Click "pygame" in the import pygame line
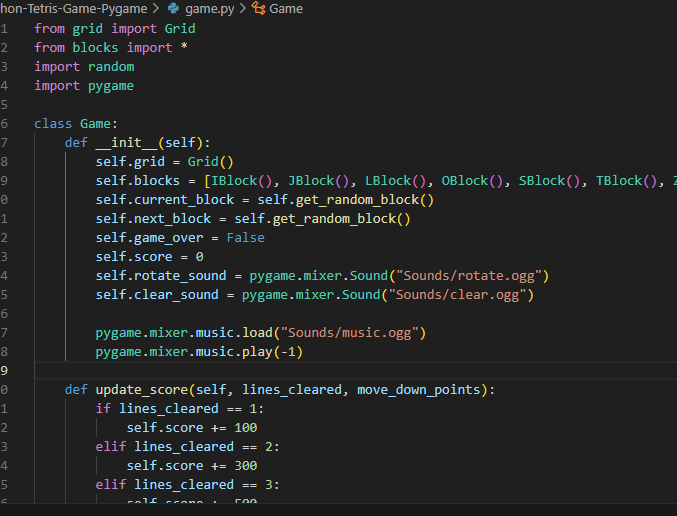Viewport: 677px width, 516px height. tap(111, 86)
